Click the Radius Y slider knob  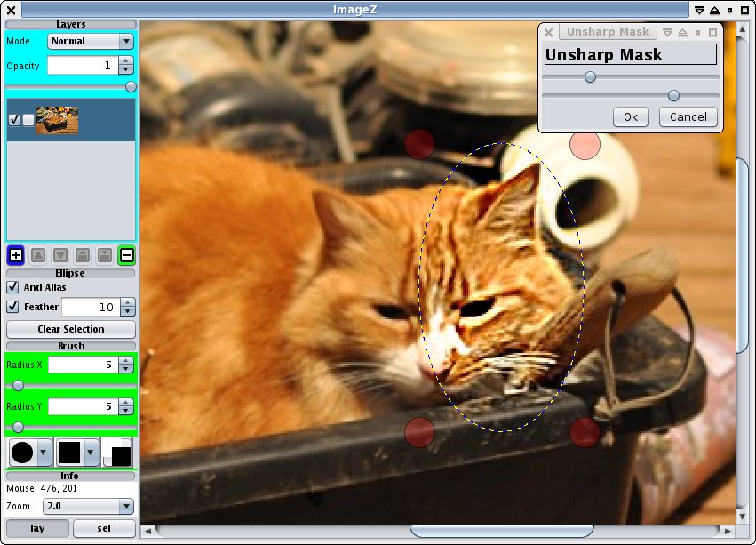[18, 428]
